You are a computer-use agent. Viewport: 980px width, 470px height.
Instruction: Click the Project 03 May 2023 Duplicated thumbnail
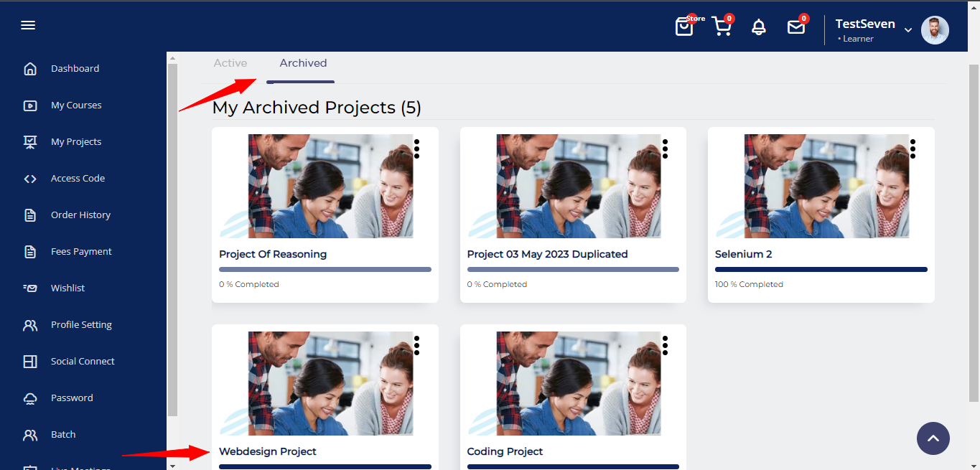click(572, 187)
